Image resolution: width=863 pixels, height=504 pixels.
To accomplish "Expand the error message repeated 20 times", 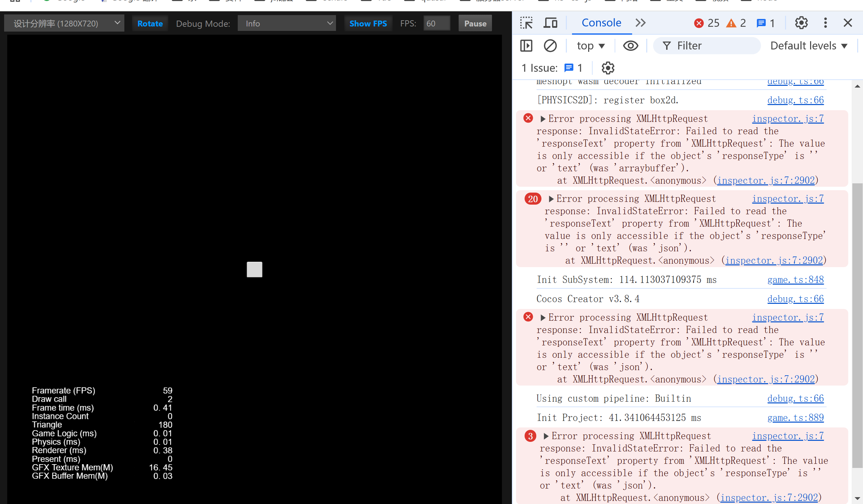I will pos(551,199).
